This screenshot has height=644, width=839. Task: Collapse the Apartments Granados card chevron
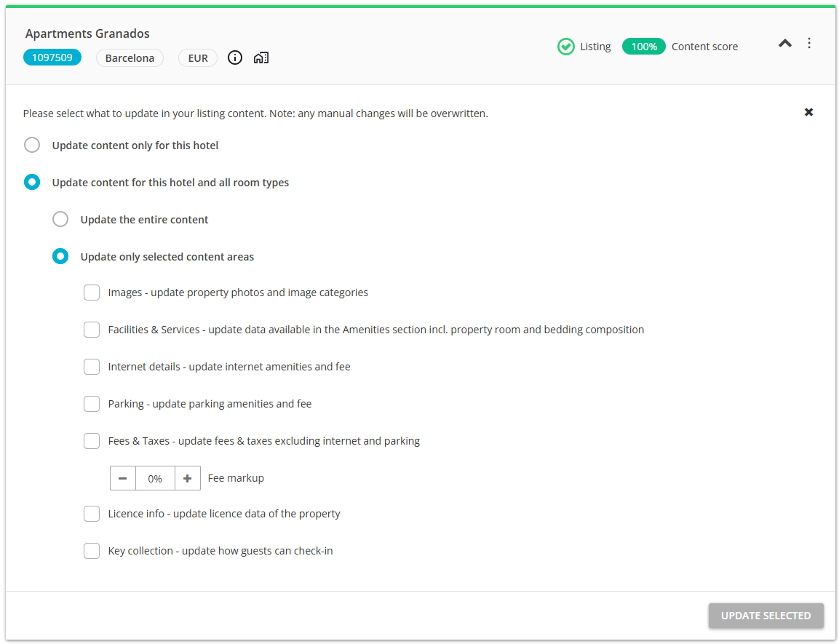click(x=785, y=44)
